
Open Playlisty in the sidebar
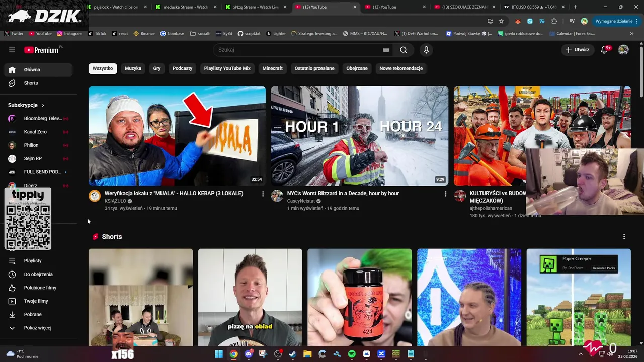pyautogui.click(x=38, y=261)
